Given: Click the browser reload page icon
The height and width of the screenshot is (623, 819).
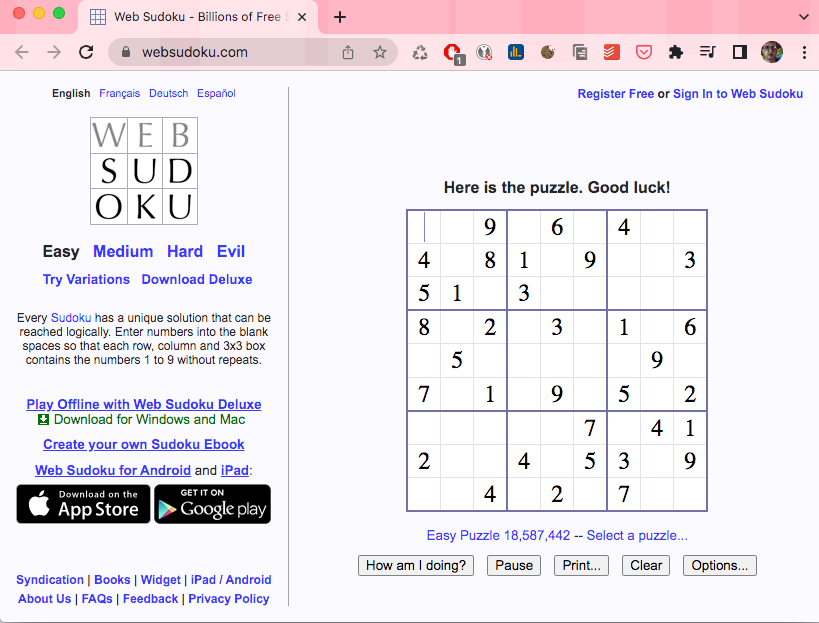Looking at the screenshot, I should click(86, 52).
